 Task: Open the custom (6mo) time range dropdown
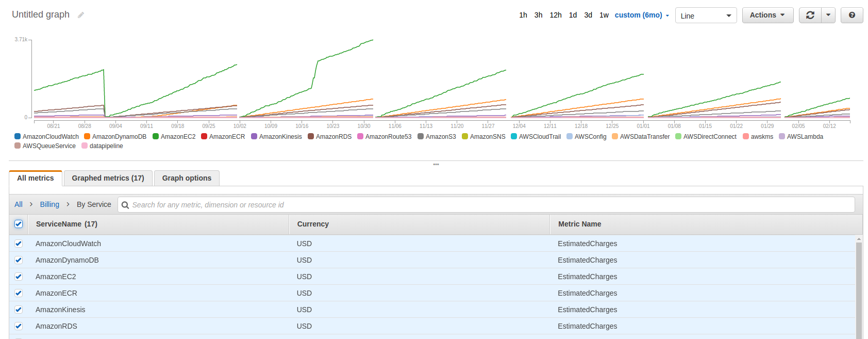pos(642,15)
